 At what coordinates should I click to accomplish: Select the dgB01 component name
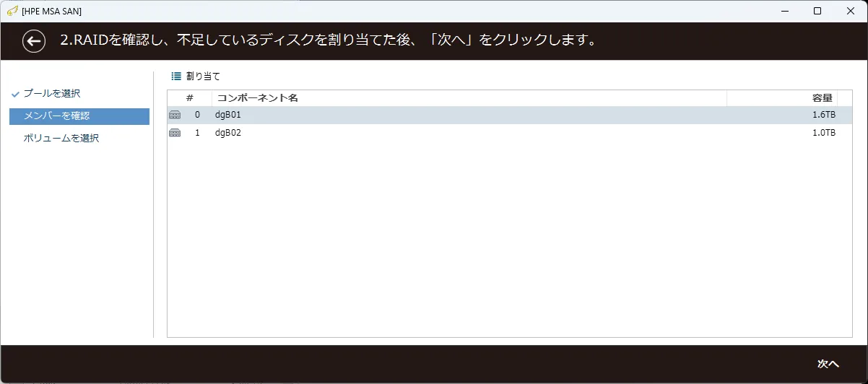227,115
